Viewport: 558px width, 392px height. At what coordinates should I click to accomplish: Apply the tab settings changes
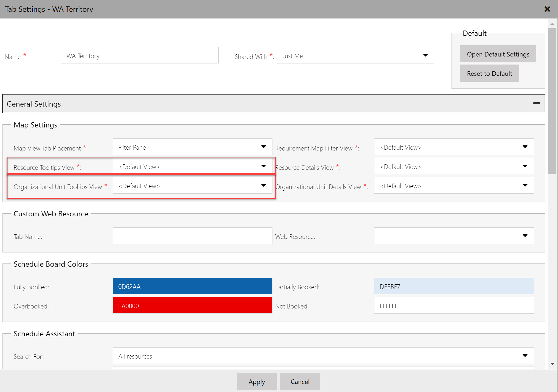click(256, 381)
